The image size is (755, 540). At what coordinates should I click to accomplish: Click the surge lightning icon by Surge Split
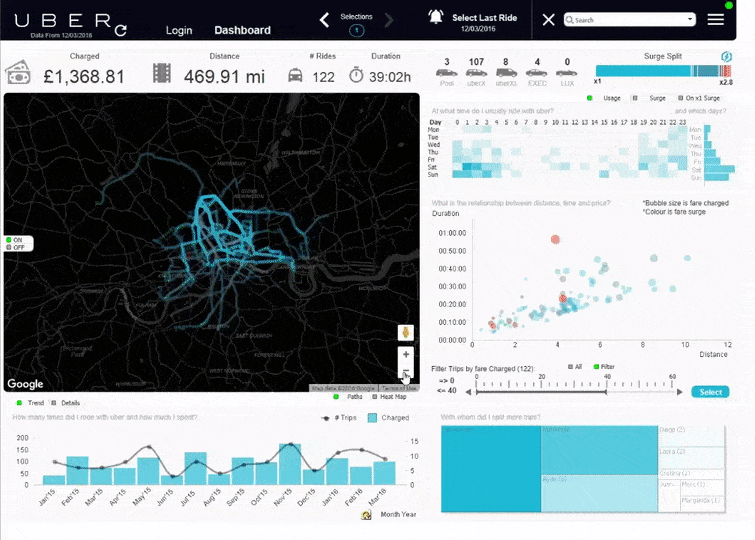tap(727, 56)
